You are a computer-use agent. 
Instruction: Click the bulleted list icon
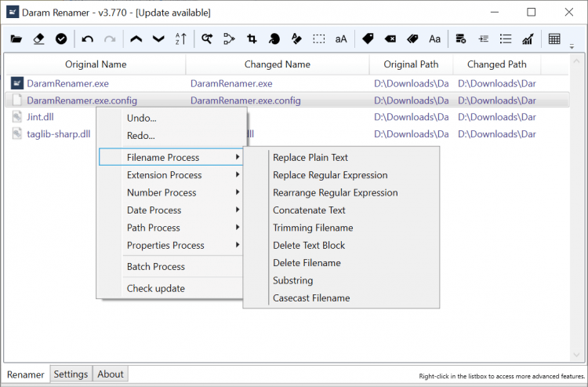(x=506, y=38)
